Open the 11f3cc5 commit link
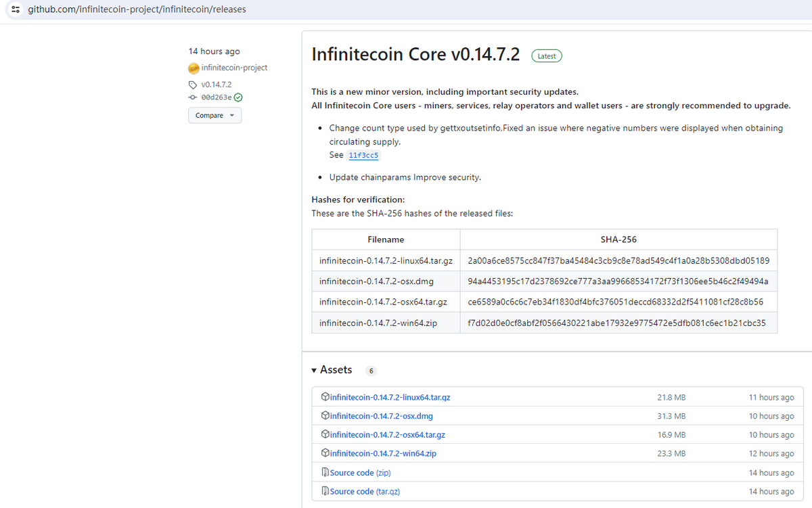This screenshot has height=508, width=812. coord(363,156)
